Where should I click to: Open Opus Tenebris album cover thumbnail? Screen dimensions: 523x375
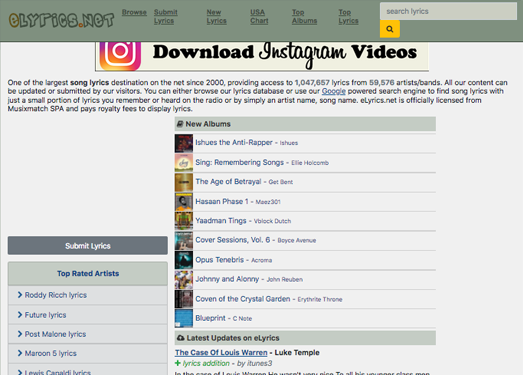click(184, 260)
